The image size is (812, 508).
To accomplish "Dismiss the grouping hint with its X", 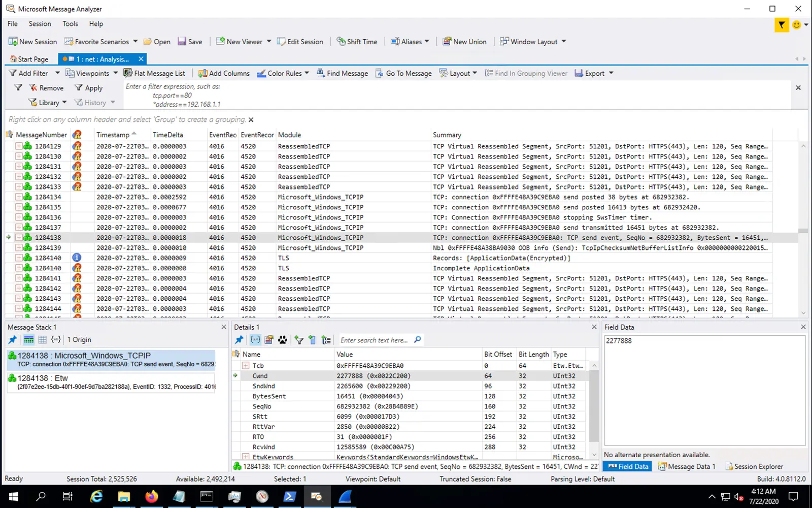I will tap(251, 120).
